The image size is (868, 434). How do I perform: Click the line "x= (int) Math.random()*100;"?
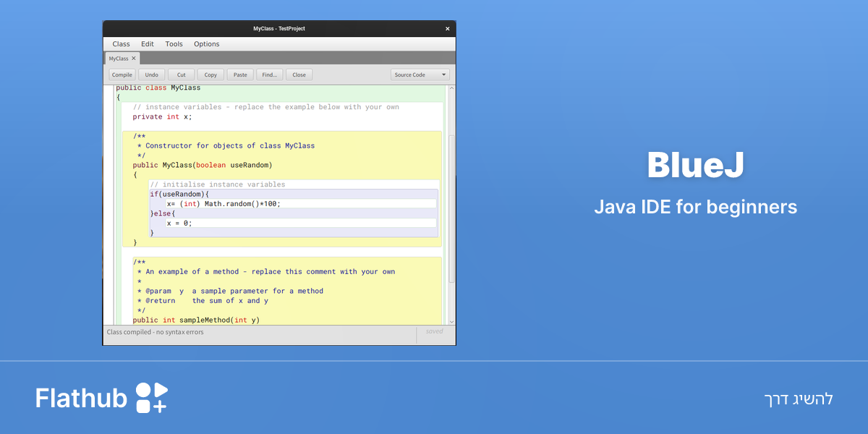click(224, 203)
